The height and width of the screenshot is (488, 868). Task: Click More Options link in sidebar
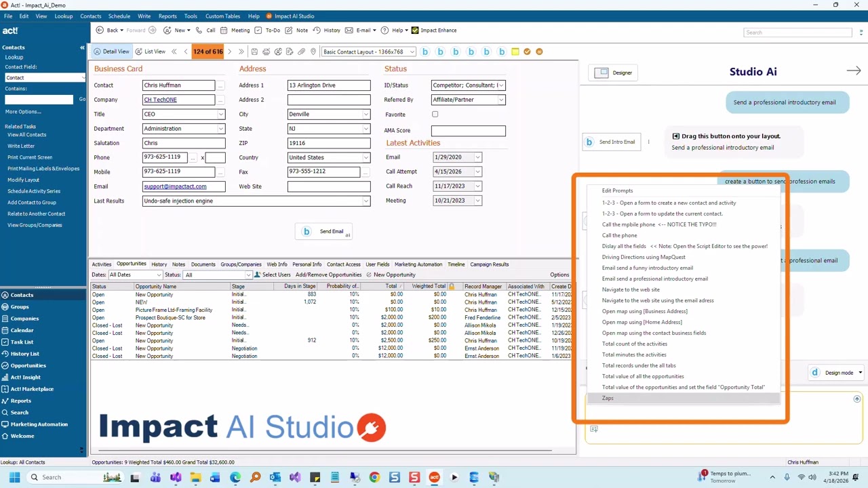23,112
